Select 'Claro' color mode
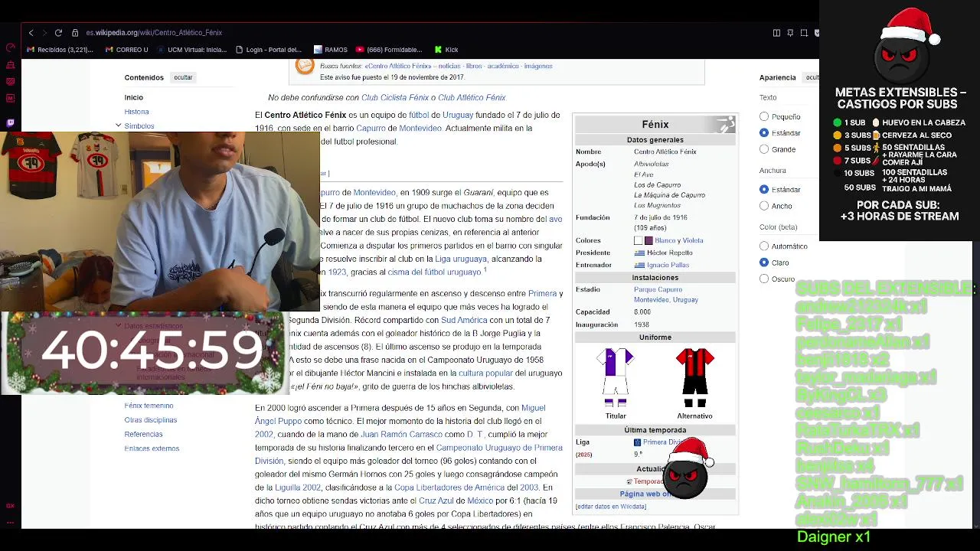This screenshot has height=551, width=980. coord(764,262)
